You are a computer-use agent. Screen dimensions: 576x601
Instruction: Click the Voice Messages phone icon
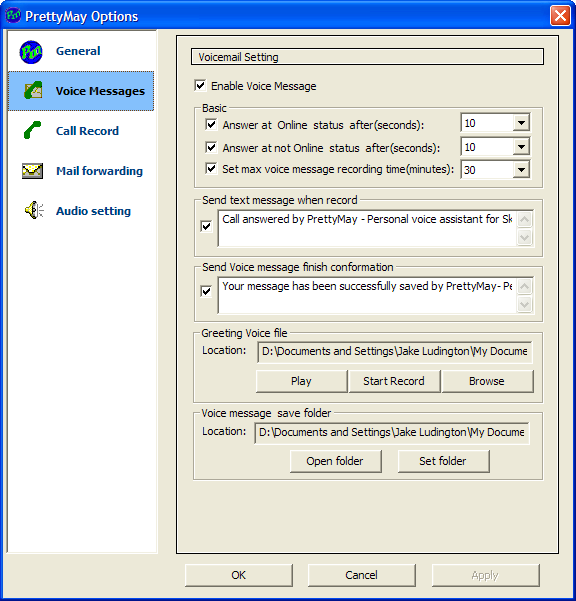[33, 90]
